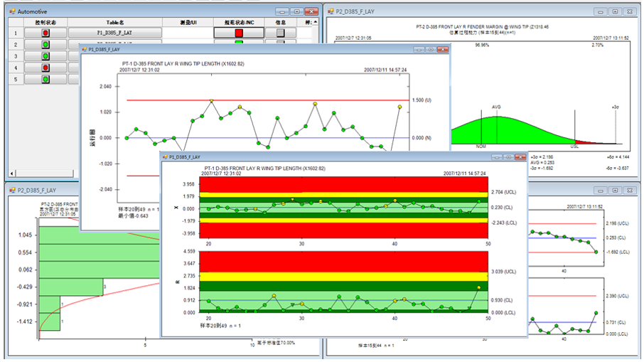Select row header number 3
The height and width of the screenshot is (362, 644).
(16, 56)
